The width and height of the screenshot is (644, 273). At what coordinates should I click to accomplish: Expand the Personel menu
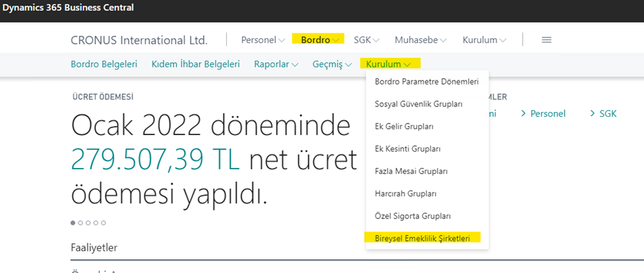[x=263, y=40]
